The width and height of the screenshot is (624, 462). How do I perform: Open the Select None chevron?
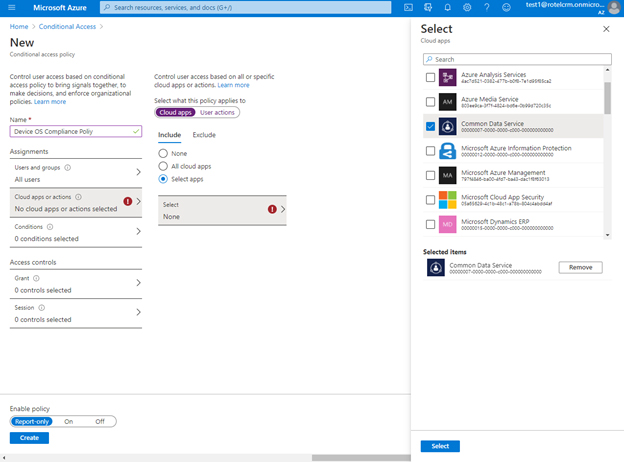[x=283, y=209]
